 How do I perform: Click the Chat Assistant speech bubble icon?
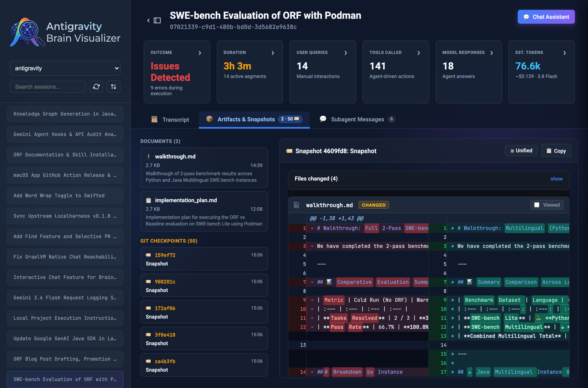click(x=526, y=17)
